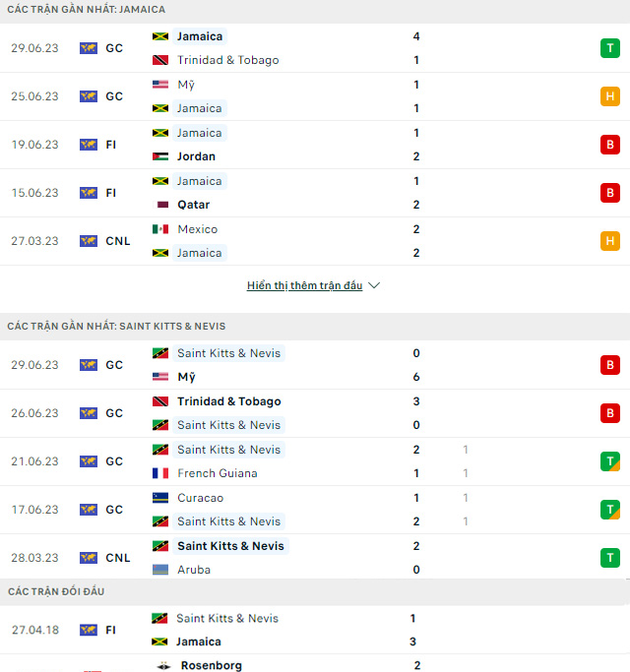Expand more matches using the chevron arrow
This screenshot has height=672, width=630.
tap(374, 285)
